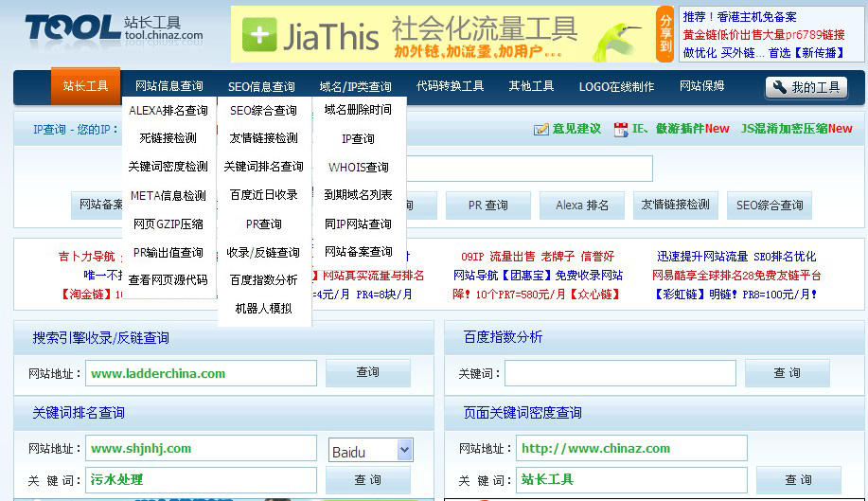This screenshot has height=501, width=868.
Task: Click the green JiaThis plus icon
Action: (259, 34)
